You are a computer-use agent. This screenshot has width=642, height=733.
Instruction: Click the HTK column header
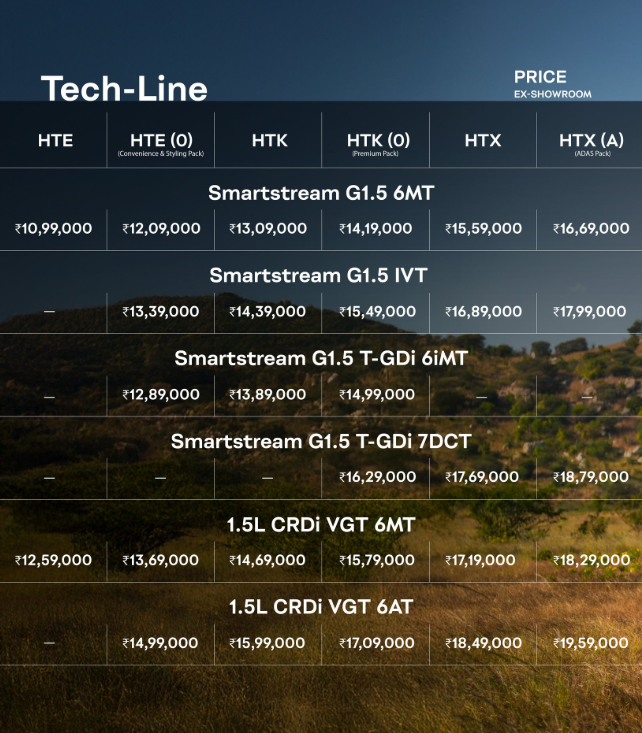pyautogui.click(x=269, y=141)
